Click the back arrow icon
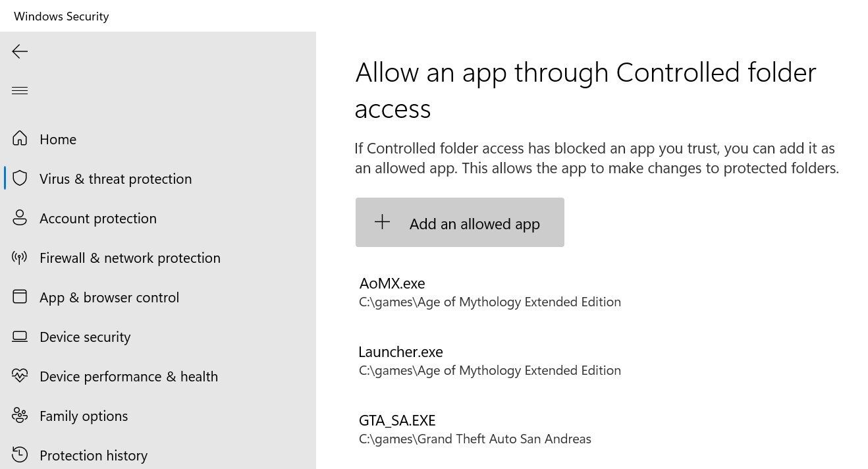Image resolution: width=868 pixels, height=469 pixels. [20, 51]
